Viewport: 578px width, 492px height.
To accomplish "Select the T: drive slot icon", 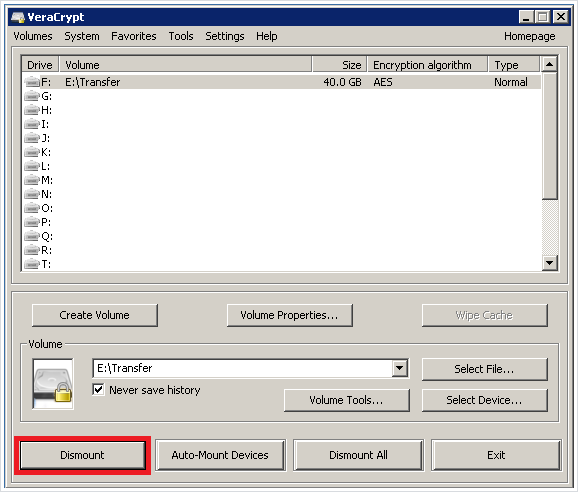I will [32, 264].
